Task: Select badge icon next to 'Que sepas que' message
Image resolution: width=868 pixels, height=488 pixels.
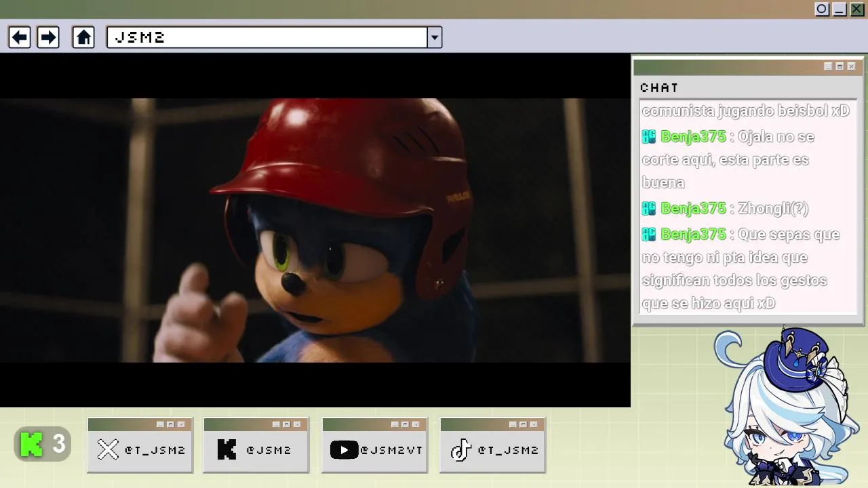Action: pyautogui.click(x=649, y=235)
